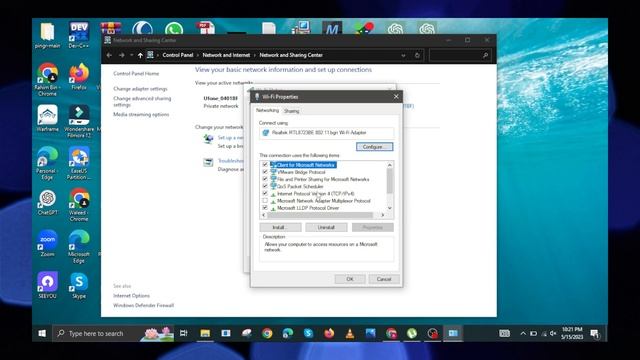Open the WhatsApp desktop shortcut
The width and height of the screenshot is (640, 360).
coord(174,28)
